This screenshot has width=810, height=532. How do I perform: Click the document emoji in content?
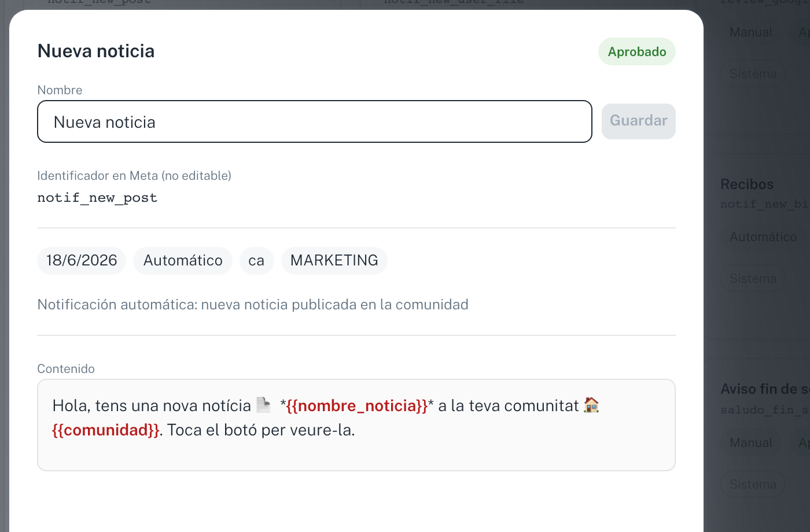click(263, 405)
